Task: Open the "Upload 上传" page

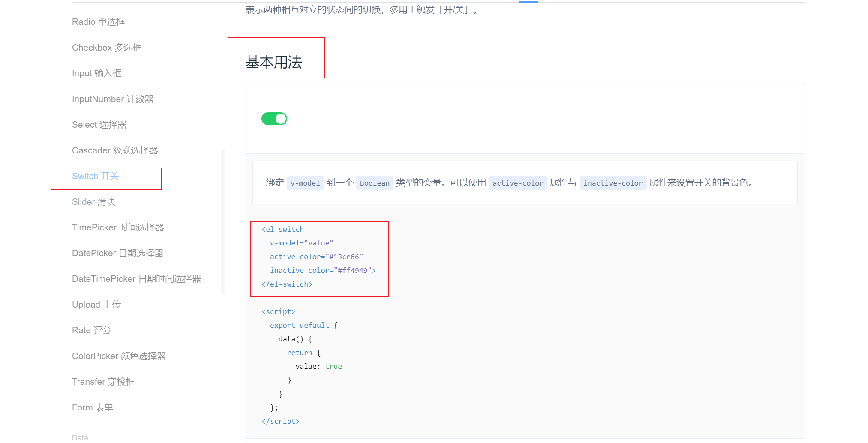Action: click(96, 304)
